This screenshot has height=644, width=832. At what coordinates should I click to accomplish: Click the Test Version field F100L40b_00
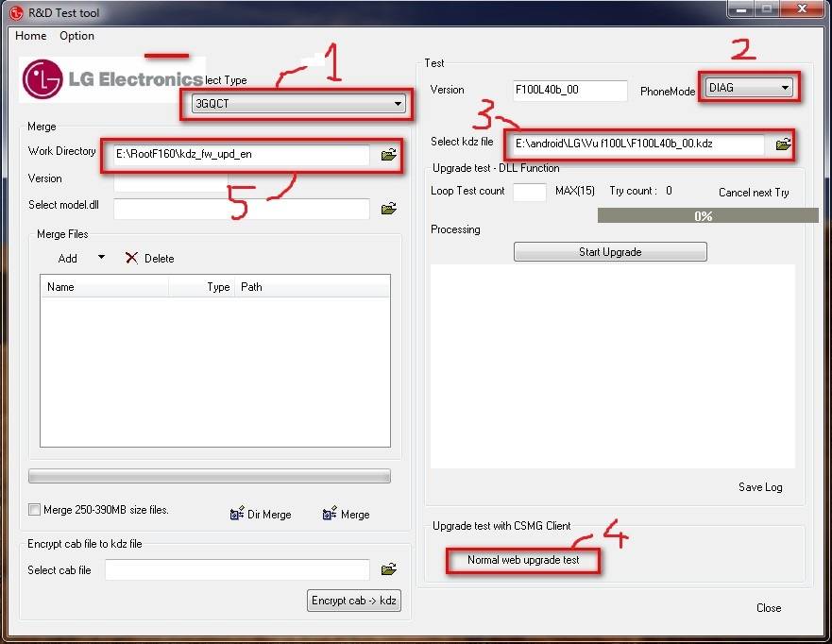click(570, 91)
